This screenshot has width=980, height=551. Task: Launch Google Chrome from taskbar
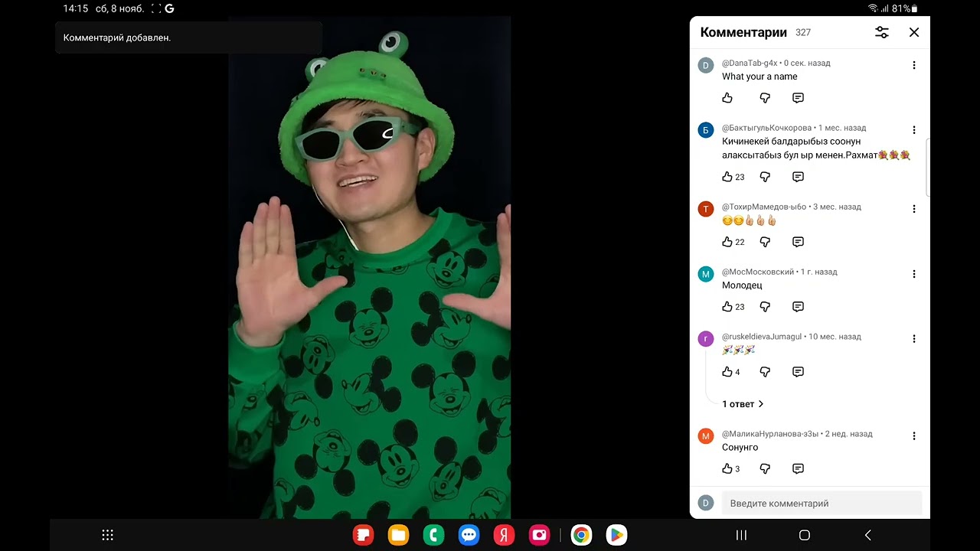coord(581,536)
